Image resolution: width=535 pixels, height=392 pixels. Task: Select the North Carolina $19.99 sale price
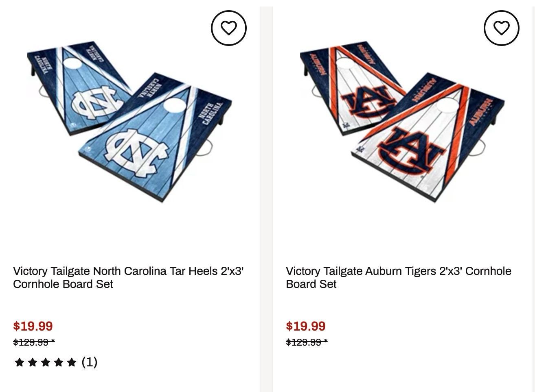[x=33, y=326]
